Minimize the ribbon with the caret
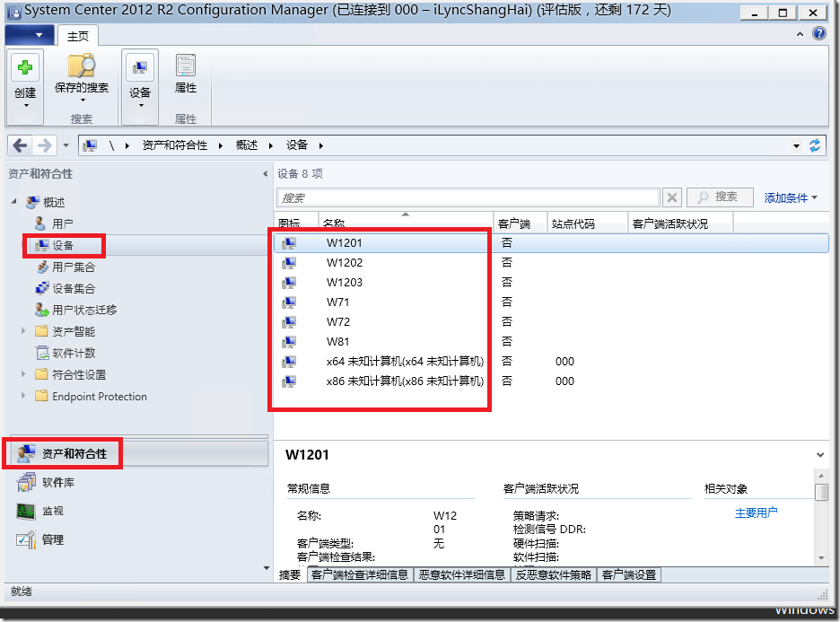Image resolution: width=840 pixels, height=622 pixels. (x=800, y=34)
